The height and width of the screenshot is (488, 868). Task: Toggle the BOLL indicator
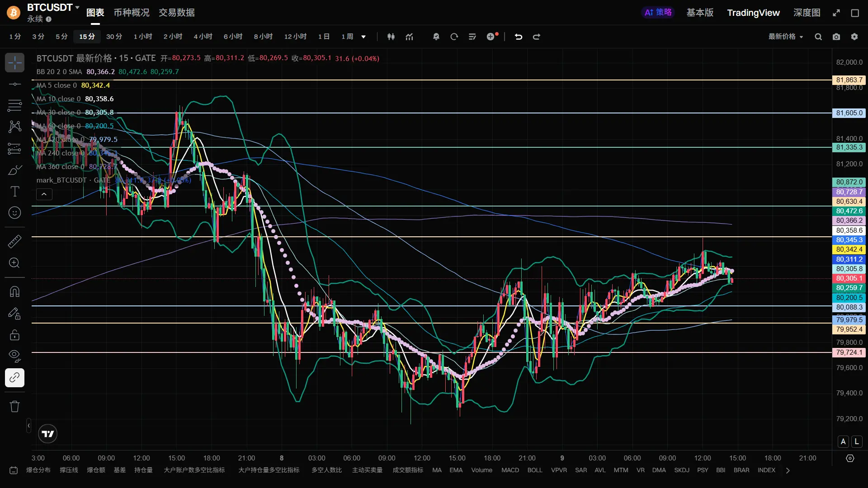click(535, 470)
